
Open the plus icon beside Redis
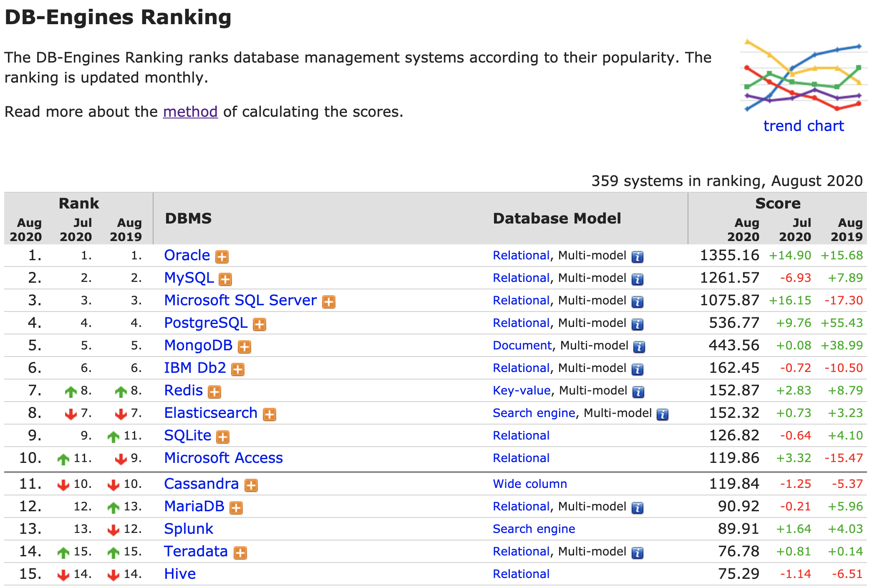[214, 392]
